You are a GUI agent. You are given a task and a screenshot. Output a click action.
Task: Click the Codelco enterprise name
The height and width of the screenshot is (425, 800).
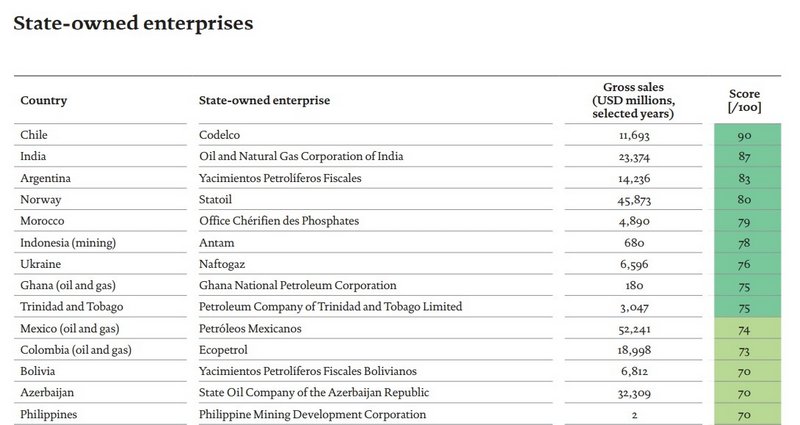(x=220, y=134)
